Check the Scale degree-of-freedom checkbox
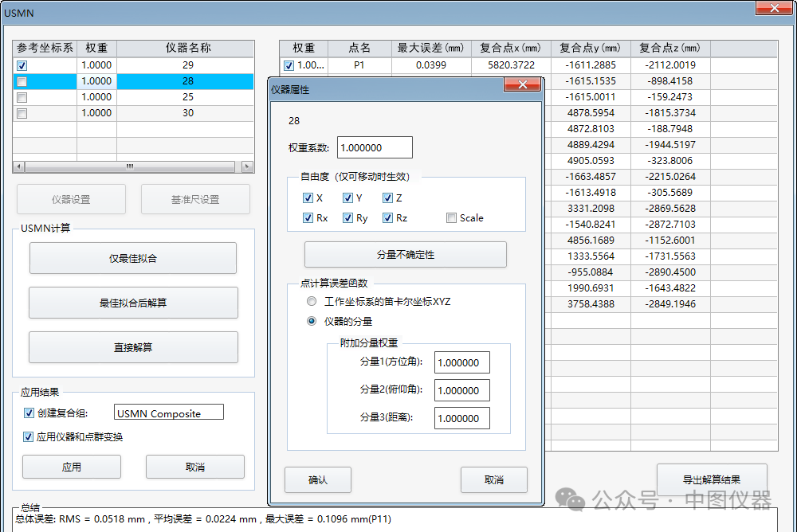This screenshot has width=797, height=532. tap(452, 218)
